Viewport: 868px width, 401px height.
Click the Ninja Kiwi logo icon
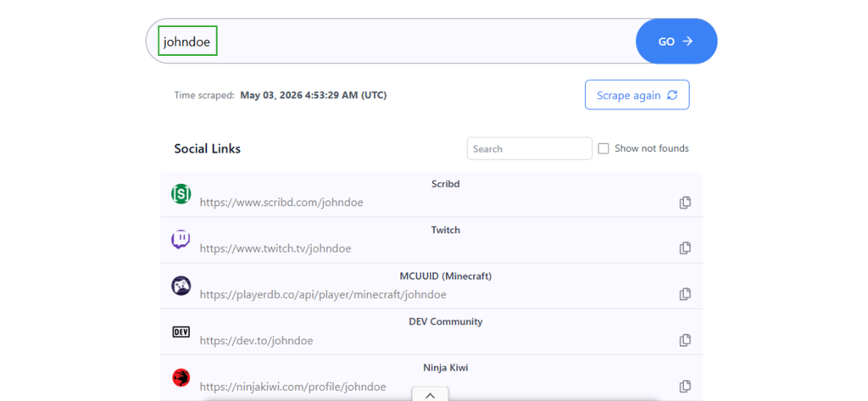pyautogui.click(x=181, y=378)
